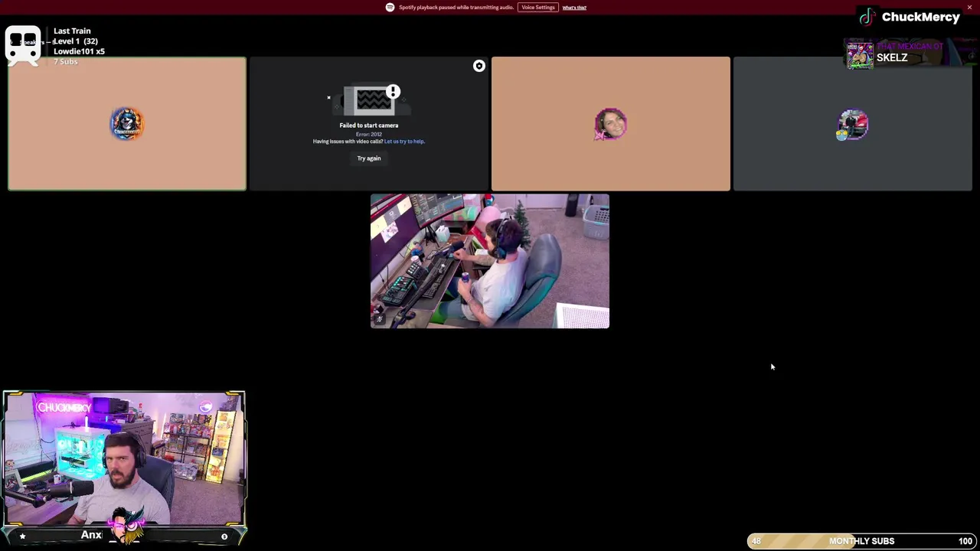Click the "Level 1 (32)" text
Viewport: 980px width, 551px height.
75,41
